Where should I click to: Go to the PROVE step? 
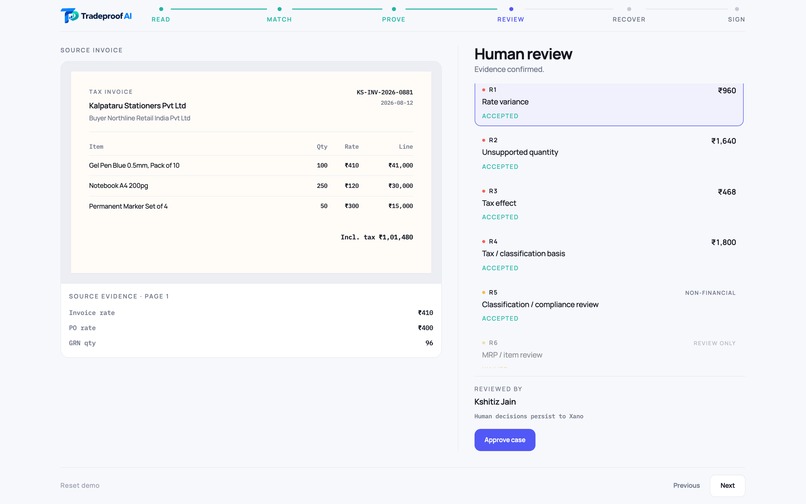tap(394, 15)
